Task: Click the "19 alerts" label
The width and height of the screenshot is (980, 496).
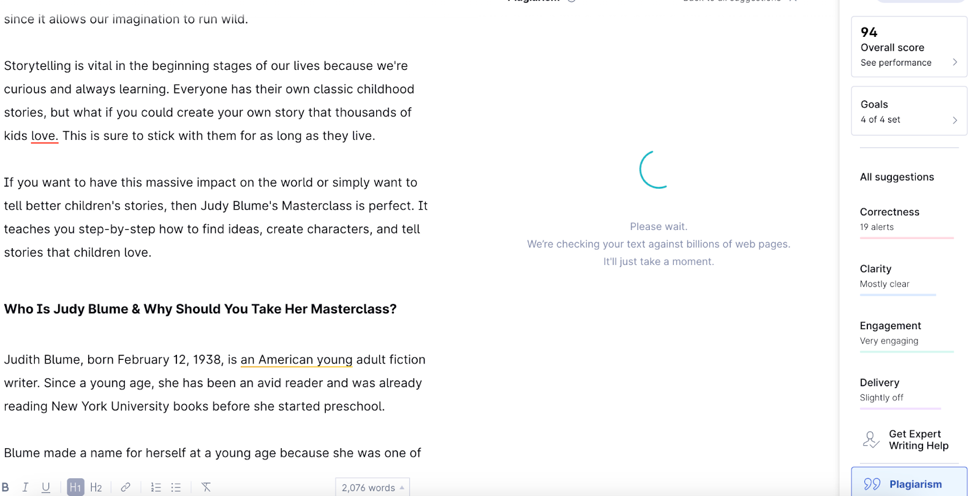Action: pos(876,227)
